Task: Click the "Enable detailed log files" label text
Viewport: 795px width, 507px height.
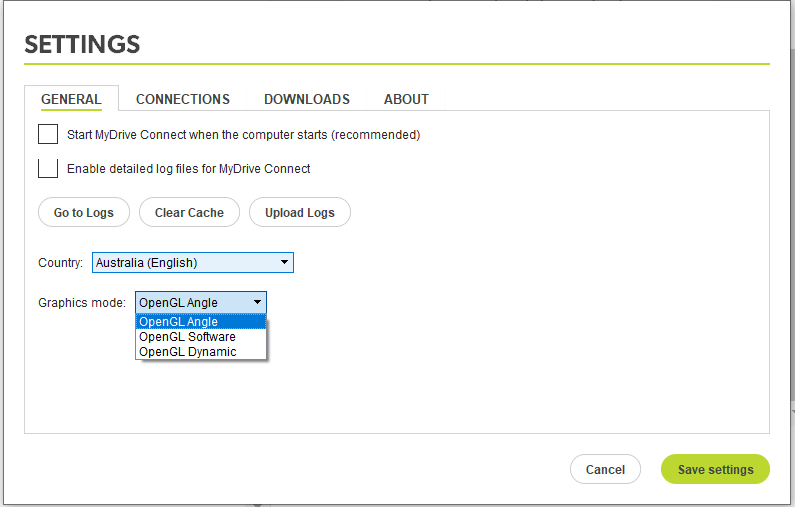Action: click(x=189, y=169)
